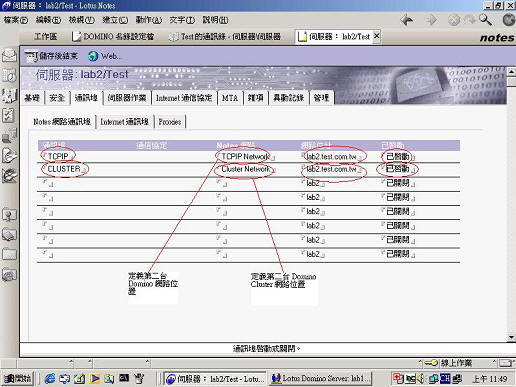
Task: Open the 編輯 Edit menu
Action: (x=48, y=20)
